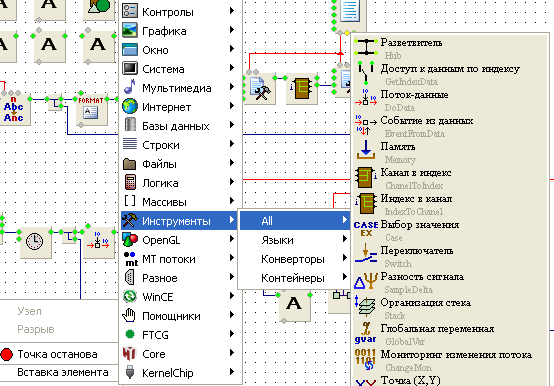Screen dimensions: 554x386
Task: Select the Hub (Разветвитель) element icon
Action: (366, 47)
